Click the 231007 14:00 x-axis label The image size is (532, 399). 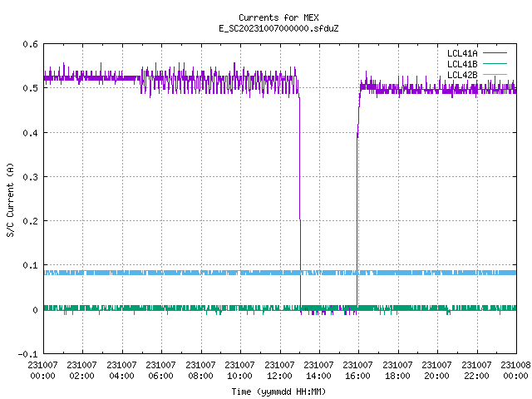tap(318, 370)
